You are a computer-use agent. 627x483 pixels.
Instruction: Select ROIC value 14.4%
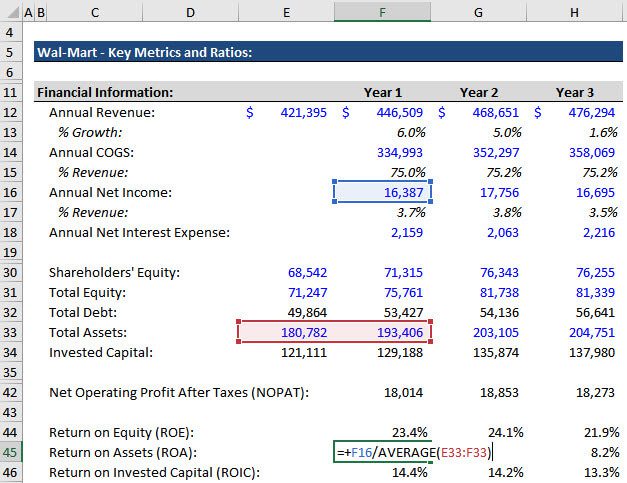tap(409, 472)
